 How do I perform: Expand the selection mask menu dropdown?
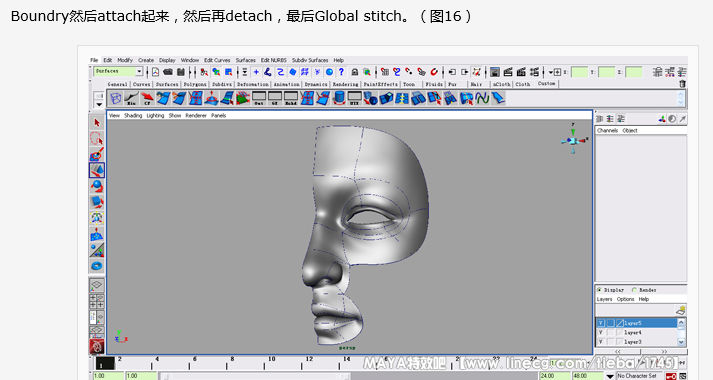pyautogui.click(x=245, y=72)
